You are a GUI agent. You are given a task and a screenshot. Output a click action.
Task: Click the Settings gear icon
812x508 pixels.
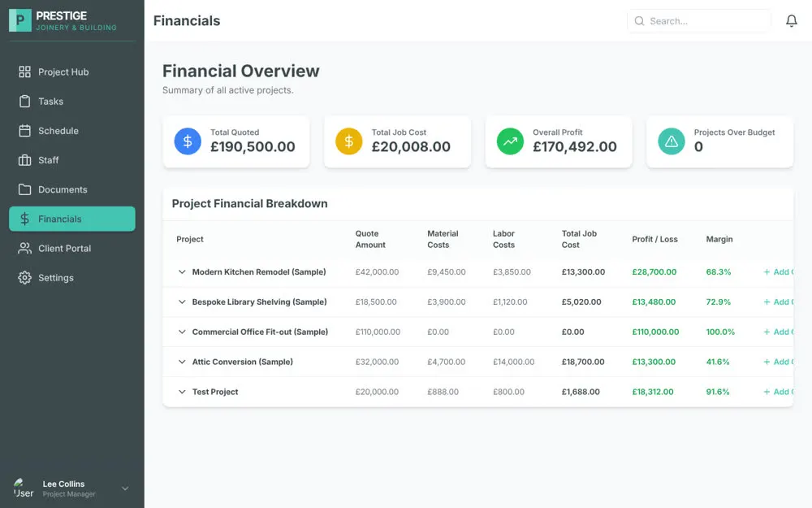click(24, 278)
